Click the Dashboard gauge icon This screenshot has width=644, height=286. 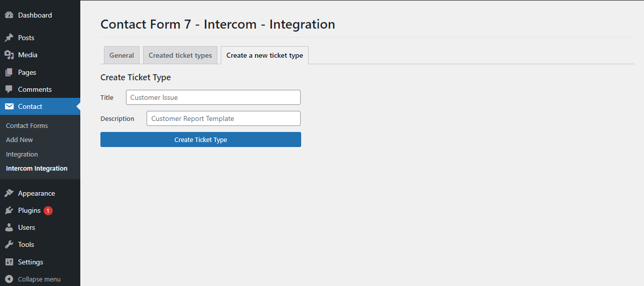pos(9,15)
